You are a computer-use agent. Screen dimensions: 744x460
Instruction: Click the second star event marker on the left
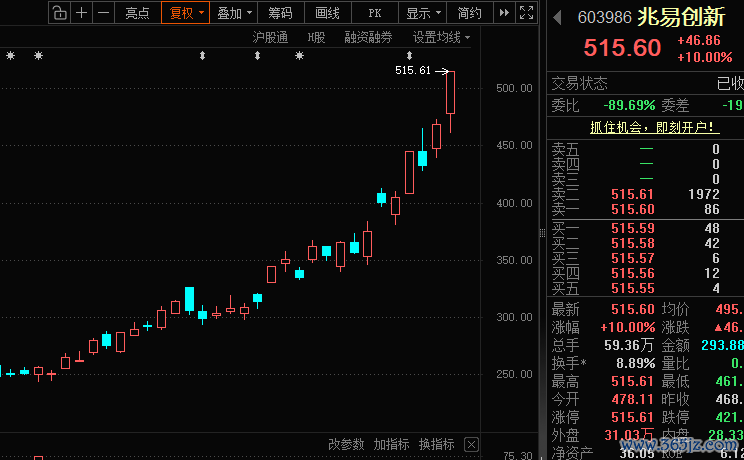pyautogui.click(x=38, y=56)
